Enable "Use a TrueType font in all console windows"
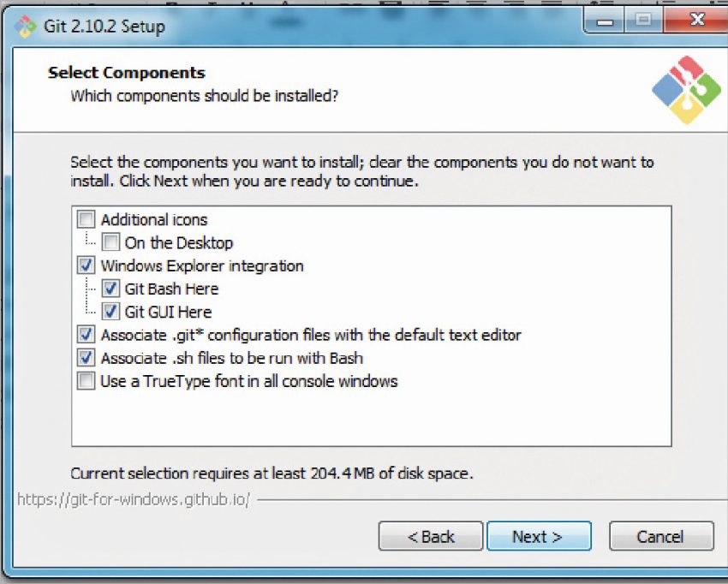728x584 pixels. [x=86, y=381]
